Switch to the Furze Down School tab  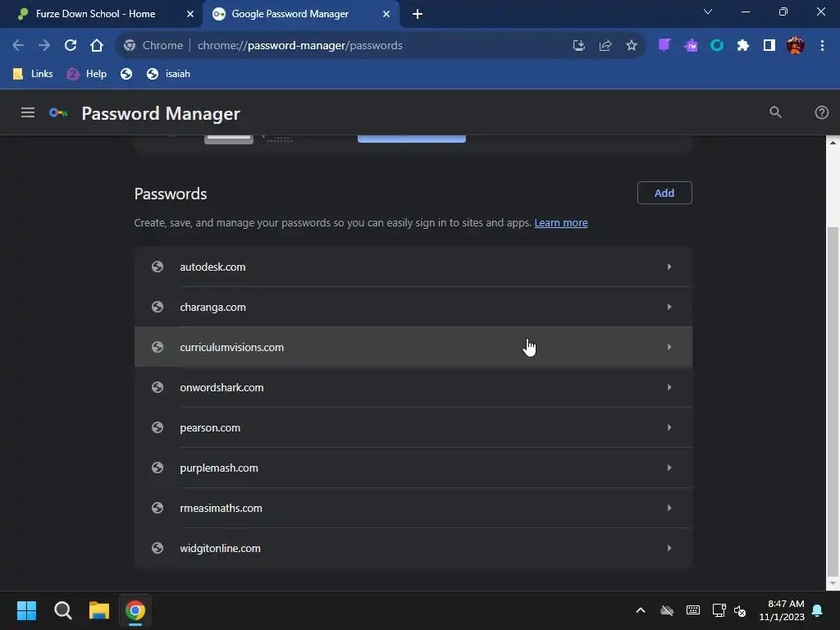point(101,14)
